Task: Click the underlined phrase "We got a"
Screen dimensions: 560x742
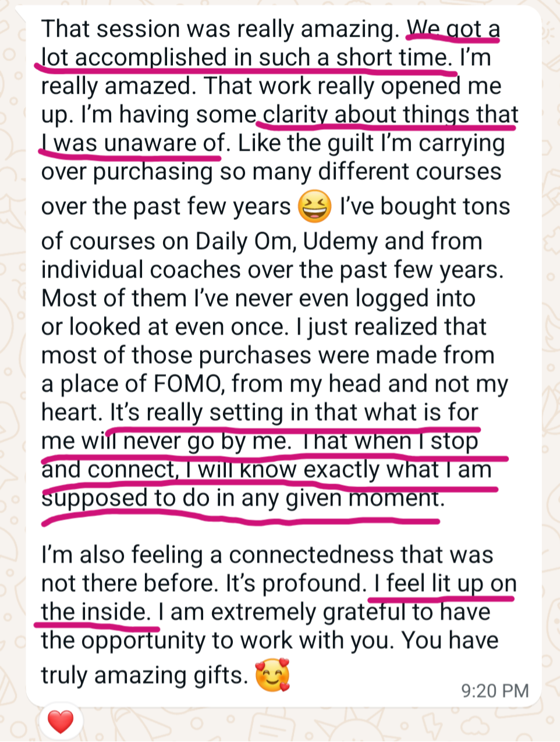Action: 453,29
